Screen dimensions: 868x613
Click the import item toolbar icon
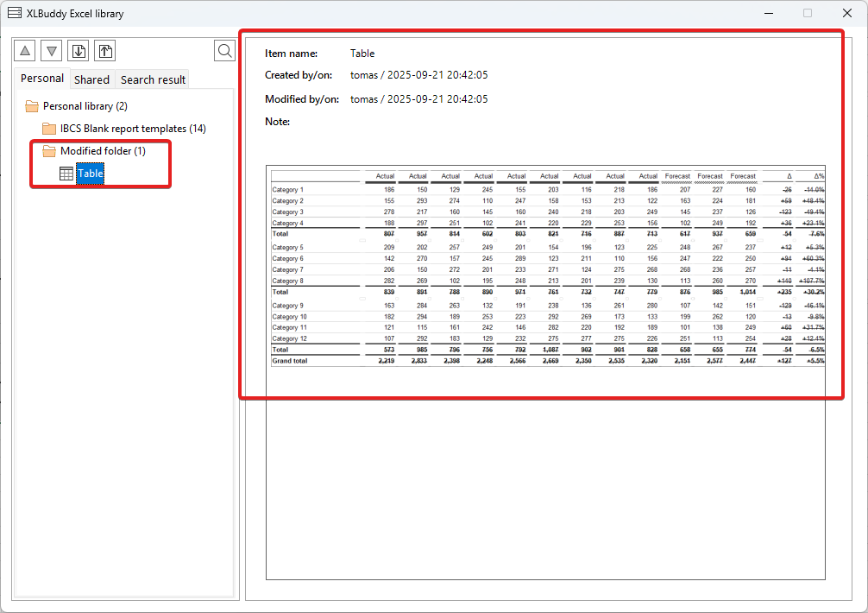[79, 51]
